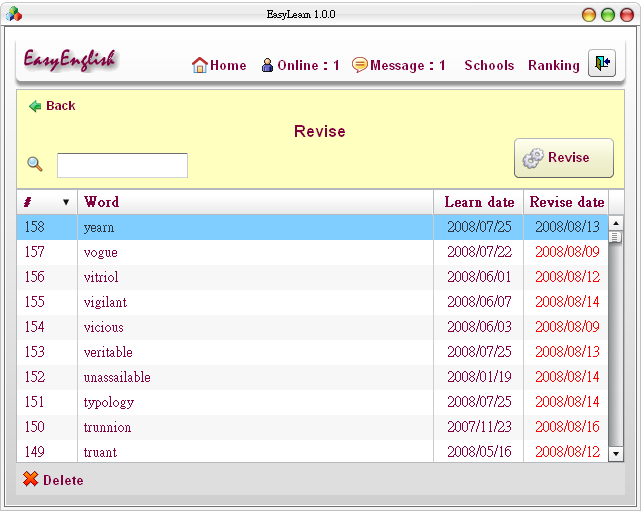Click the exit door icon button

click(x=602, y=63)
